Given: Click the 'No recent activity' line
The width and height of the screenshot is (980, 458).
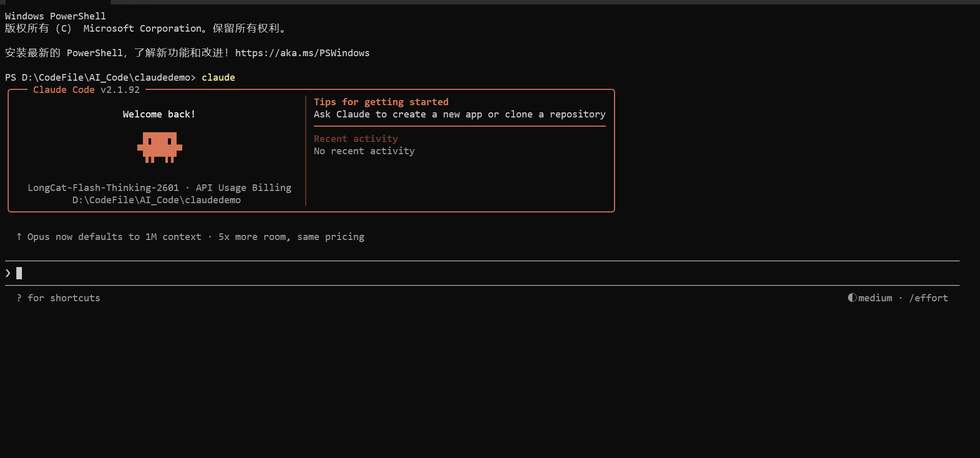Looking at the screenshot, I should pyautogui.click(x=364, y=151).
